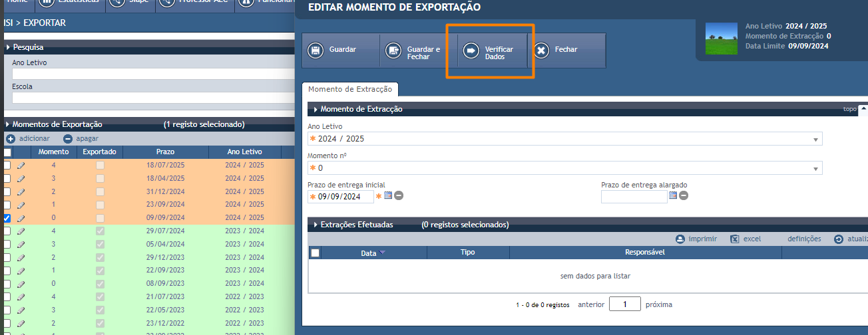The width and height of the screenshot is (868, 335).
Task: Edit the 29/07/2024 row with pencil
Action: pos(21,231)
